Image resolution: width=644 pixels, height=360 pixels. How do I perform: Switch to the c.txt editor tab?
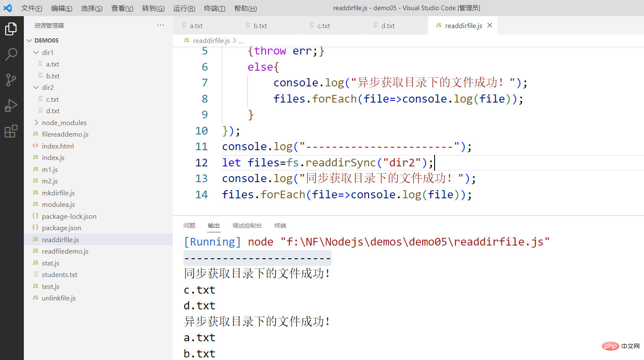[332, 26]
